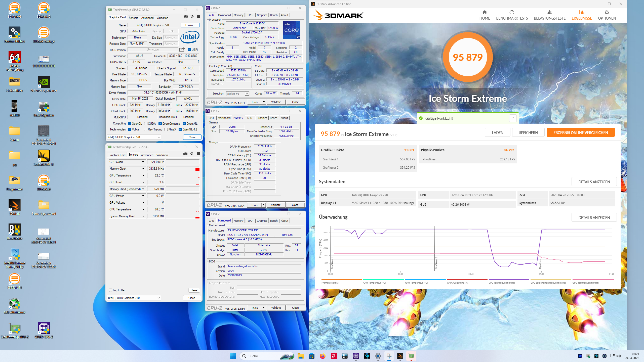This screenshot has width=644, height=362.
Task: Click BIOS export share icon in GPU-Z
Action: click(x=182, y=50)
